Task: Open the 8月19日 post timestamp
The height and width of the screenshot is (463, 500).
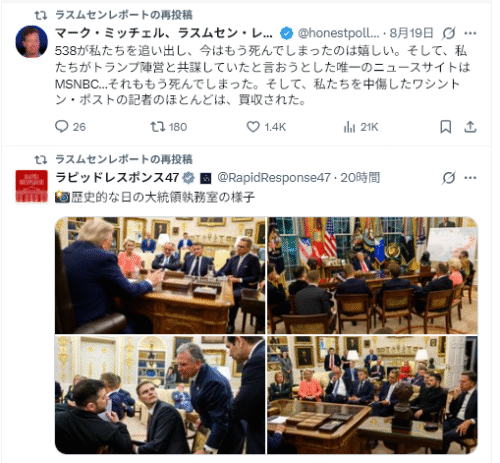Action: (x=411, y=33)
